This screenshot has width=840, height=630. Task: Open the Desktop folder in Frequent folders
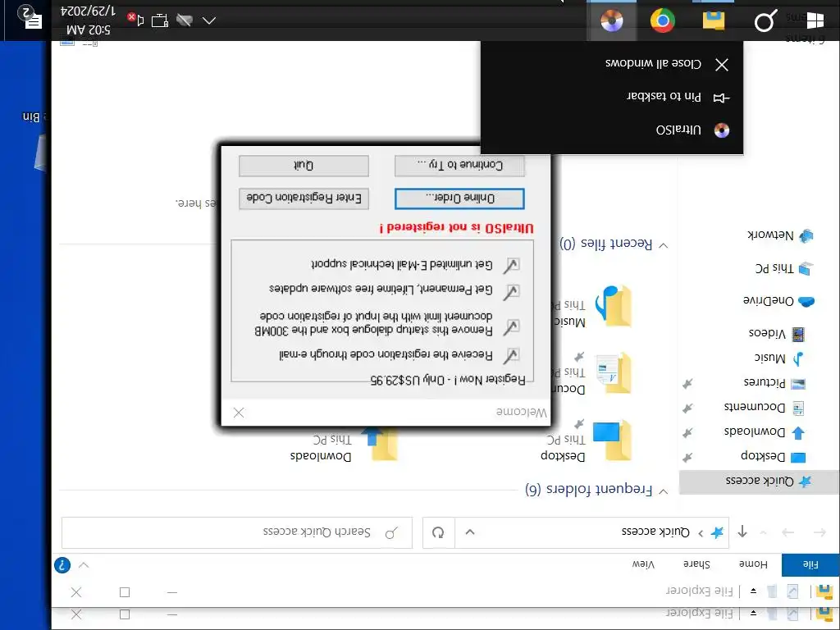coord(587,441)
